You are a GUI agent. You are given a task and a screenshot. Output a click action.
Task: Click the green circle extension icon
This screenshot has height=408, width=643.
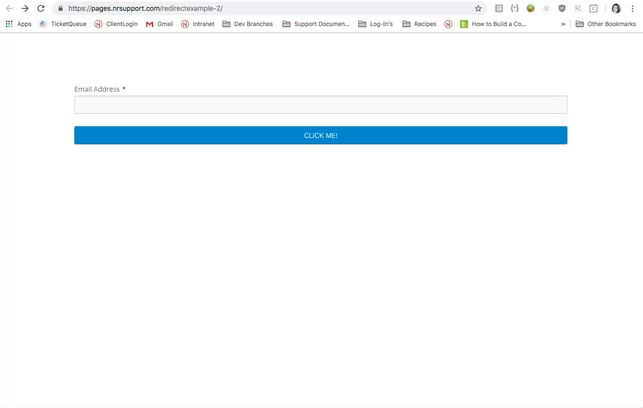click(530, 8)
